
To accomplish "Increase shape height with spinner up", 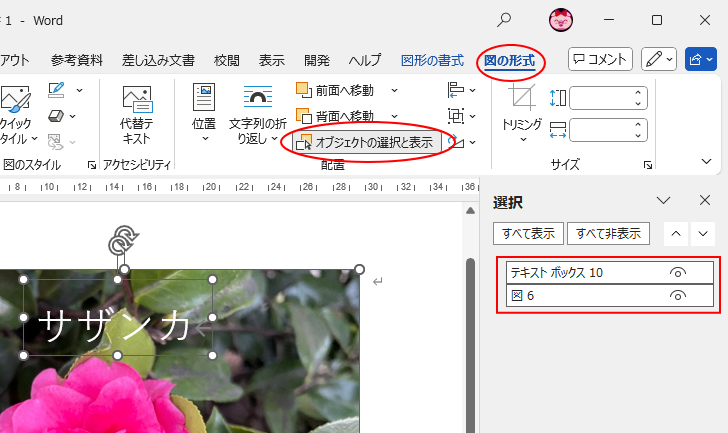I will 638,92.
